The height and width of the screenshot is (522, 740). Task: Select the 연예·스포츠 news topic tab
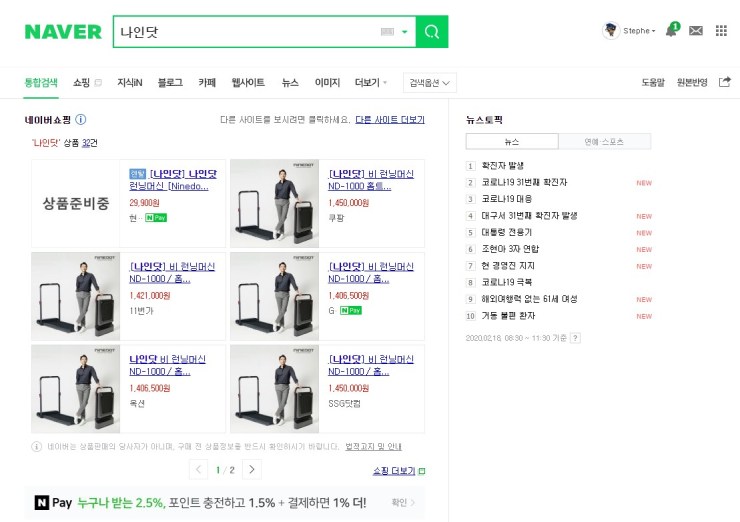click(x=604, y=142)
